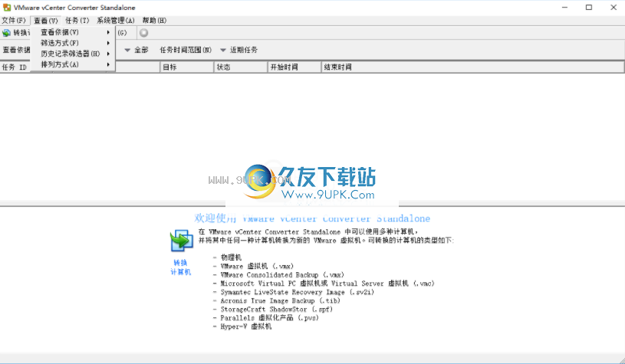This screenshot has height=364, width=625.
Task: Click the Acronis True Image Backup entry
Action: point(280,300)
